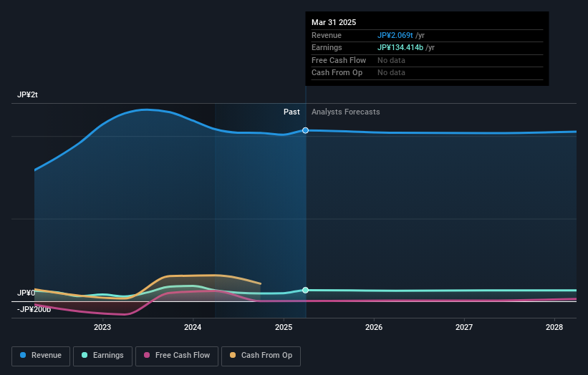This screenshot has width=588, height=375.
Task: Click the JP¥0 y-axis label
Action: pyautogui.click(x=26, y=293)
